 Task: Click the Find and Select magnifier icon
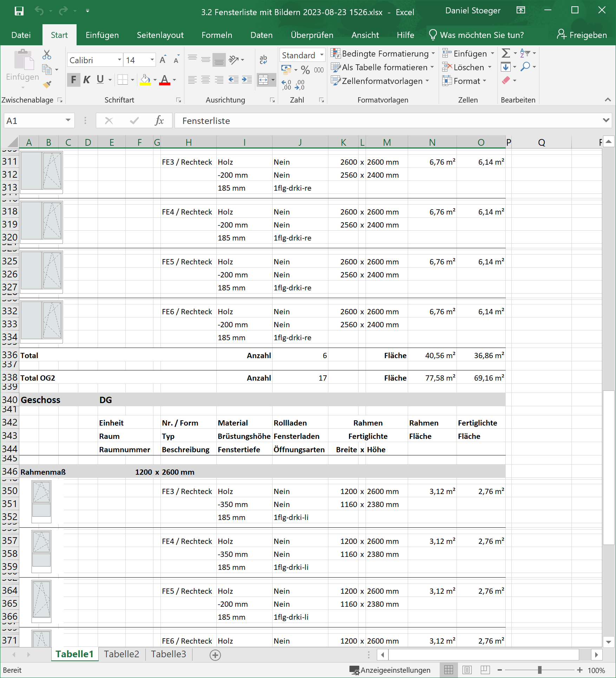coord(525,67)
